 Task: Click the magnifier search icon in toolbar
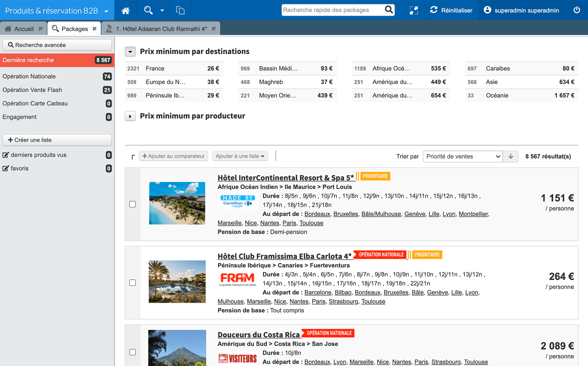click(148, 10)
